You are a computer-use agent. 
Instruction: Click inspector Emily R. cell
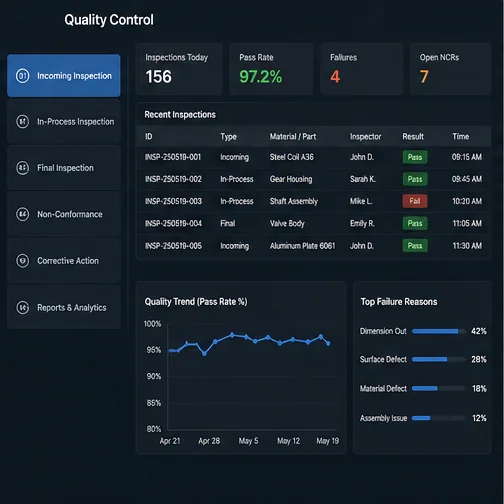tap(362, 223)
